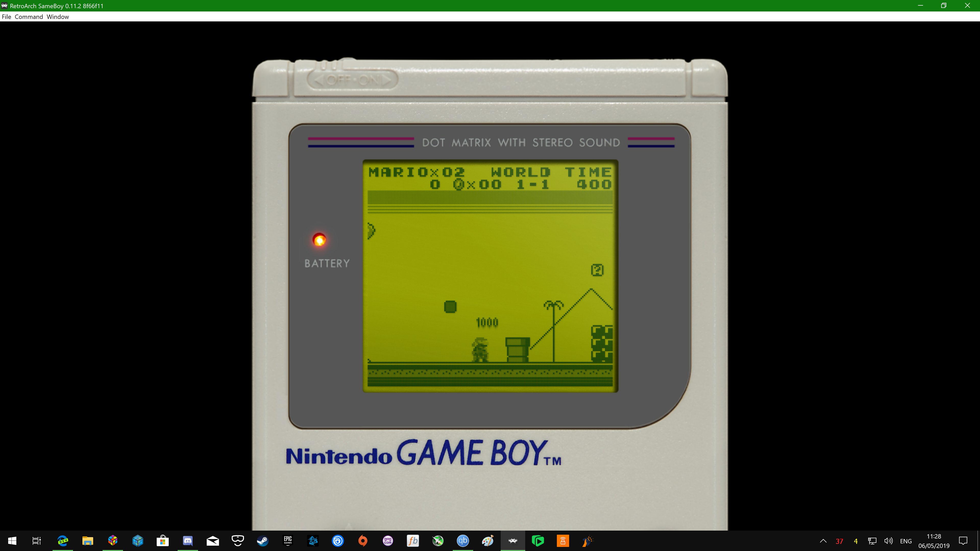This screenshot has width=980, height=551.
Task: Open the paint palette app on the taskbar
Action: click(x=488, y=541)
